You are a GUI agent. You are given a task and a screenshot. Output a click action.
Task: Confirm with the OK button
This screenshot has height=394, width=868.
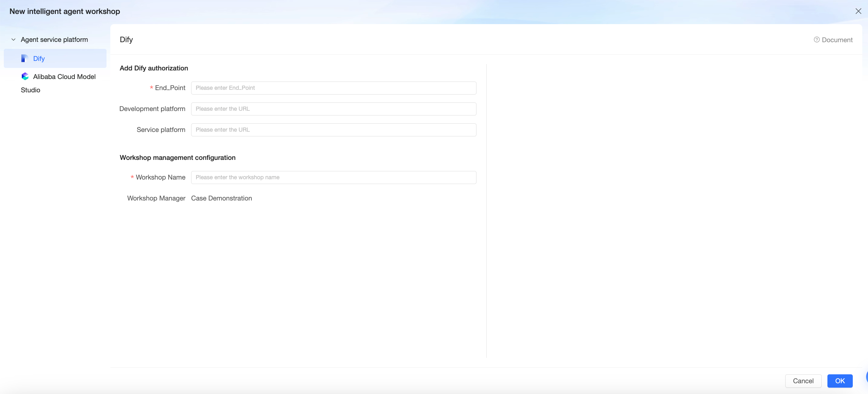pos(840,381)
